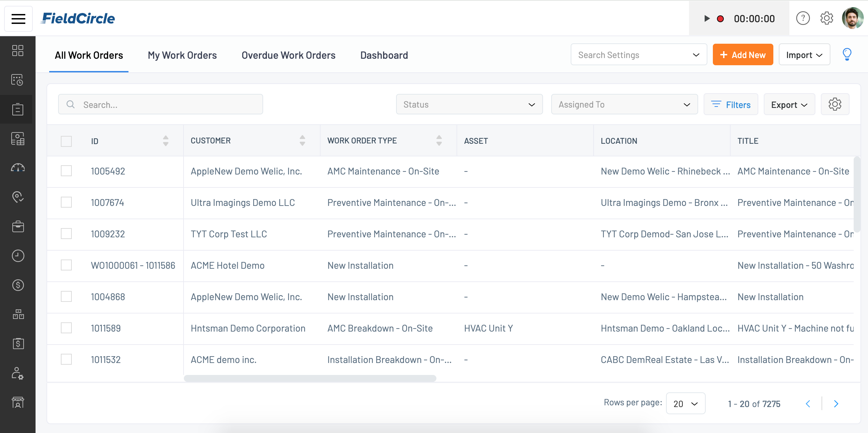Image resolution: width=868 pixels, height=433 pixels.
Task: Open the hamburger menu
Action: click(x=18, y=19)
